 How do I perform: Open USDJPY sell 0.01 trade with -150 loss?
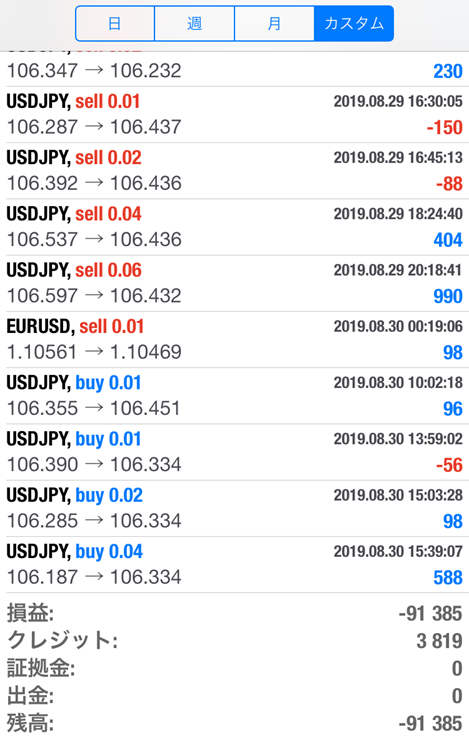tap(234, 115)
